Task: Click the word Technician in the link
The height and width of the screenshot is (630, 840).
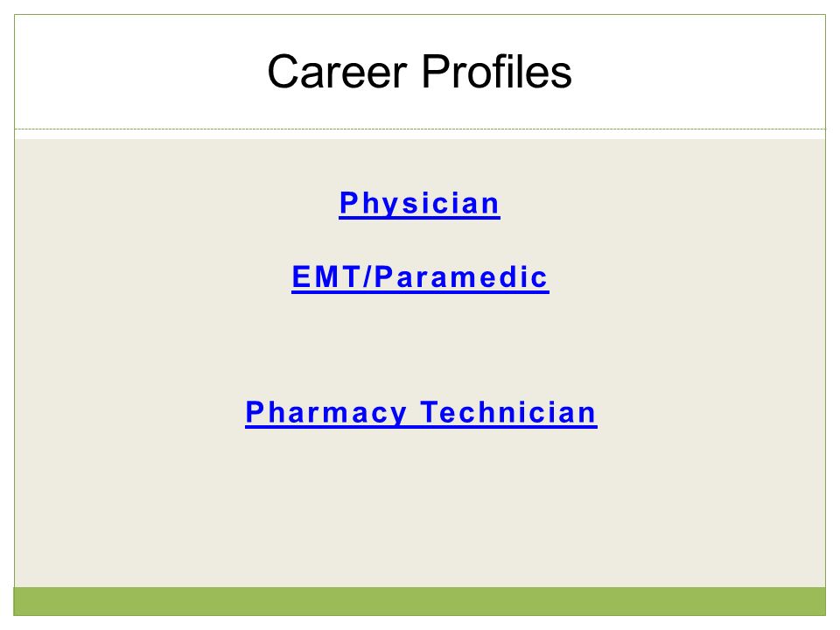Action: [x=508, y=412]
